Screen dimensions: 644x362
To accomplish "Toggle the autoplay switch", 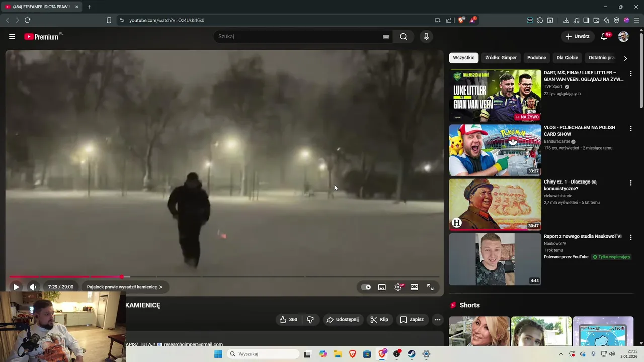I will point(366,287).
